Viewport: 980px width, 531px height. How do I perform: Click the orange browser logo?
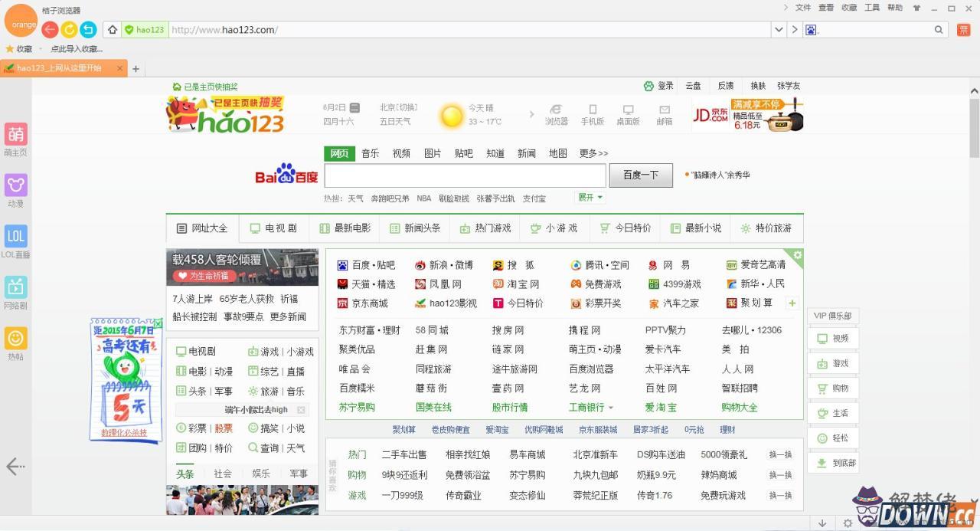point(21,21)
